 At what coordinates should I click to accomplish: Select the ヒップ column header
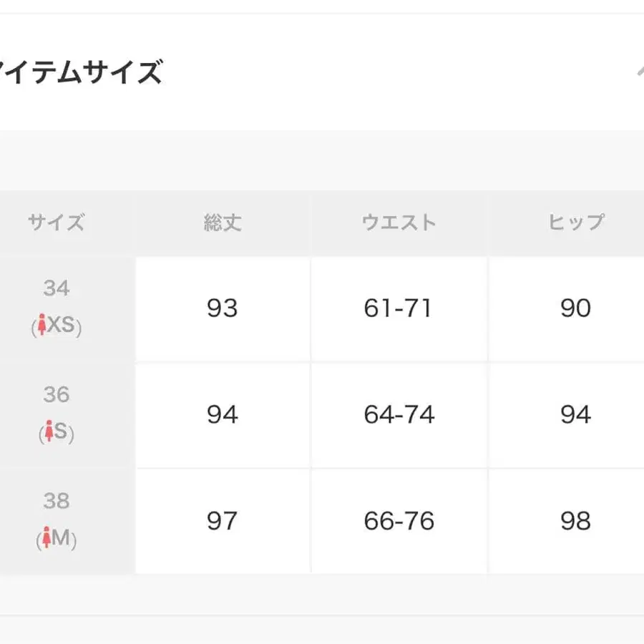pos(575,223)
